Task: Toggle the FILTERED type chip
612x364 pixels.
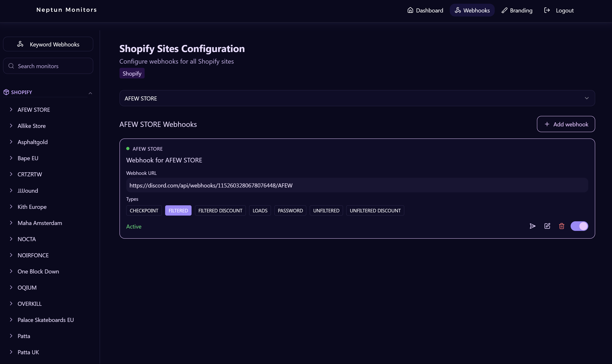Action: click(178, 211)
